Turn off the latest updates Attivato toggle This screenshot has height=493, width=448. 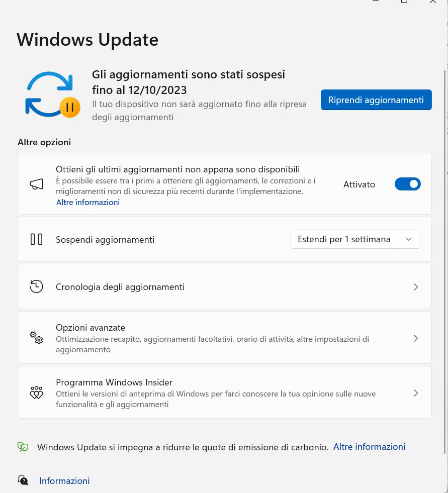pos(407,184)
